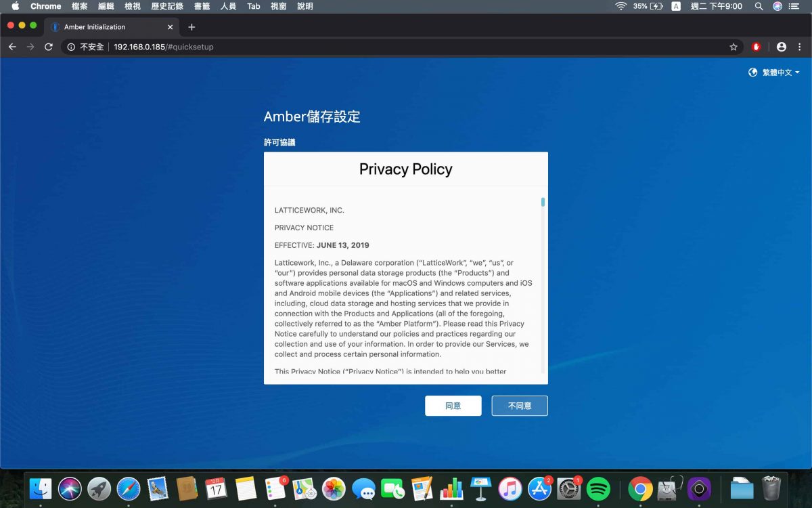The image size is (812, 508).
Task: Open Numbers chart icon in Dock
Action: click(x=451, y=488)
